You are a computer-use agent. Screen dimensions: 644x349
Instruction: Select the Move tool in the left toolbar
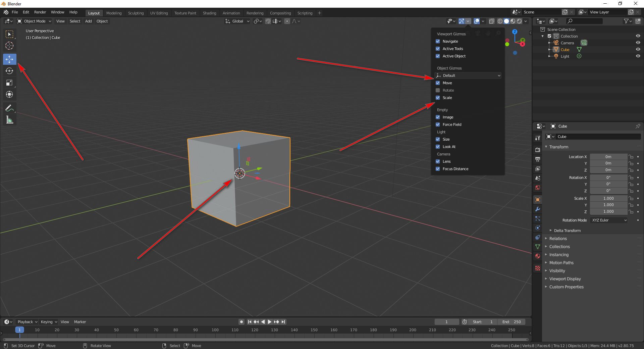click(x=9, y=59)
